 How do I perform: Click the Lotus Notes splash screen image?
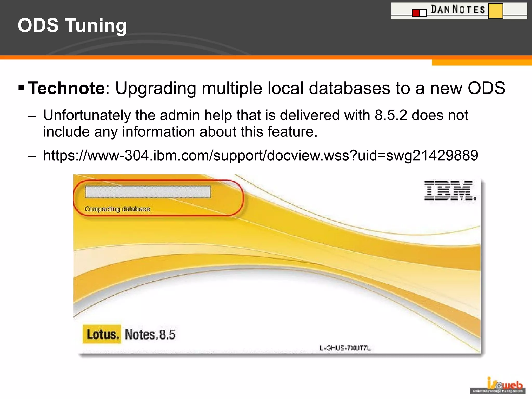click(277, 264)
